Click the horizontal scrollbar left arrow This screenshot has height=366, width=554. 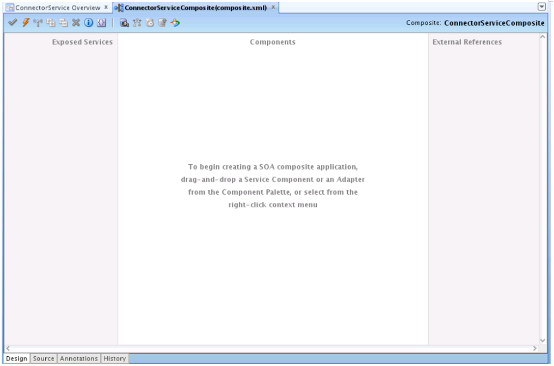click(8, 348)
